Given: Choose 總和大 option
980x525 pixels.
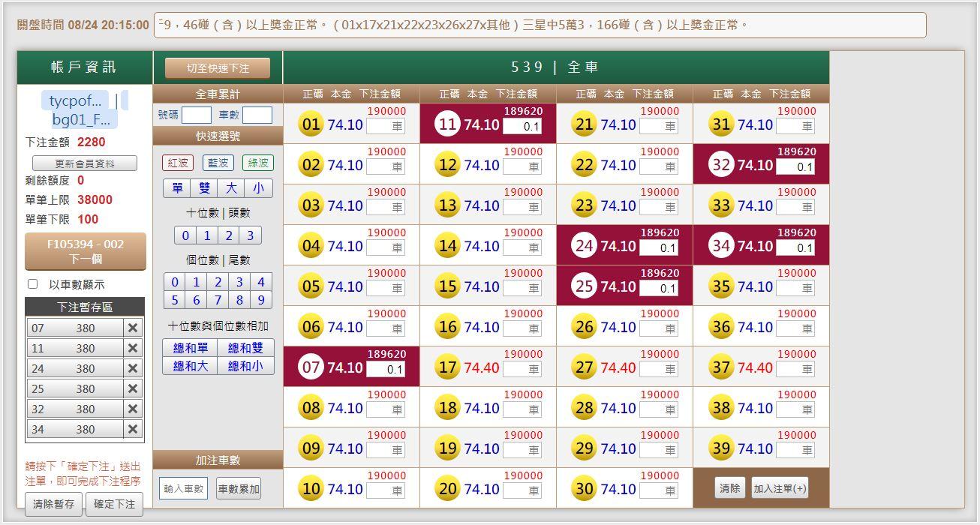Looking at the screenshot, I should coord(191,366).
